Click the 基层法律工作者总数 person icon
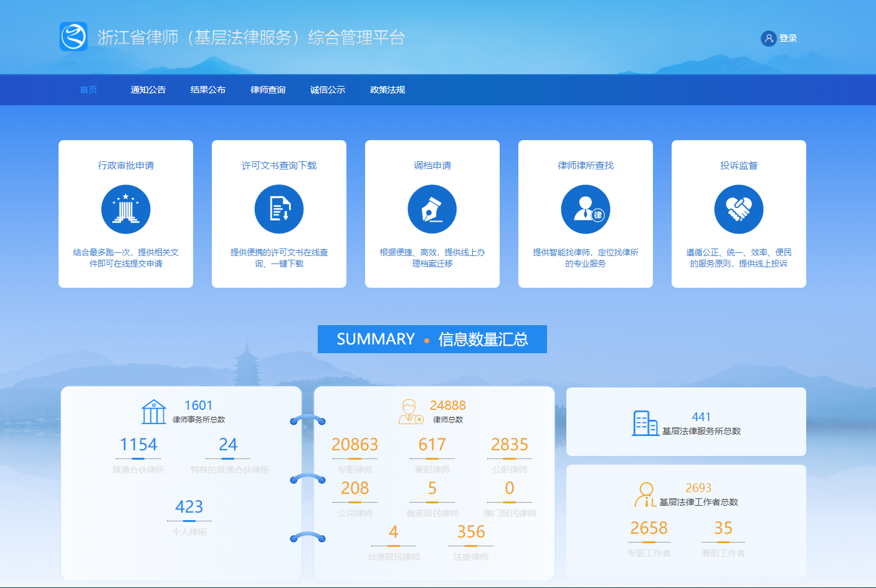 click(x=645, y=495)
